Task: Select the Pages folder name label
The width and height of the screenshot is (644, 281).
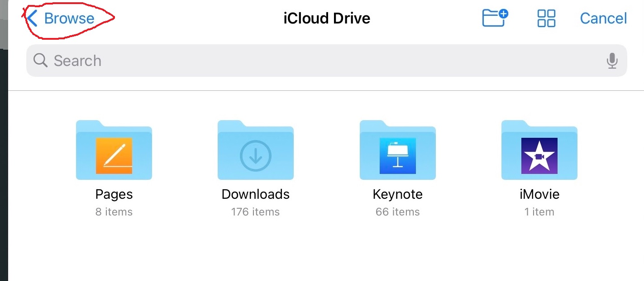Action: point(114,194)
